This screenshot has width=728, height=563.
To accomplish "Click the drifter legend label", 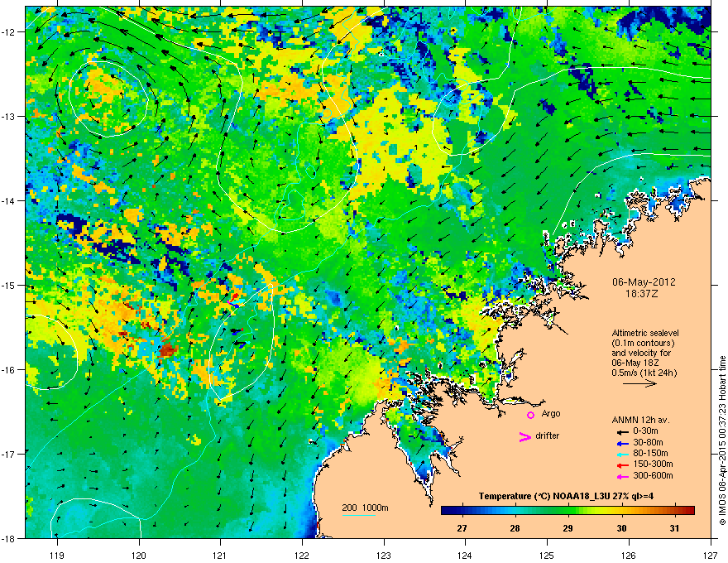I will [548, 435].
